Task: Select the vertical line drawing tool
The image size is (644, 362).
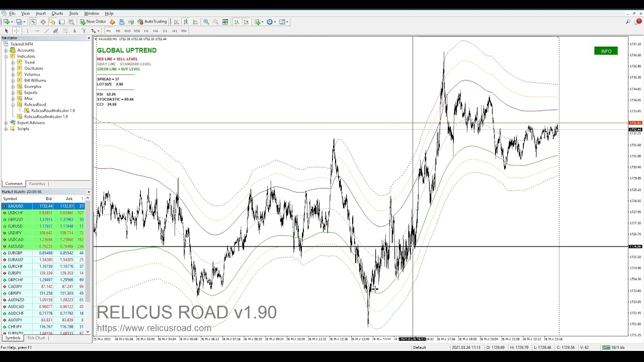Action: 28,31
